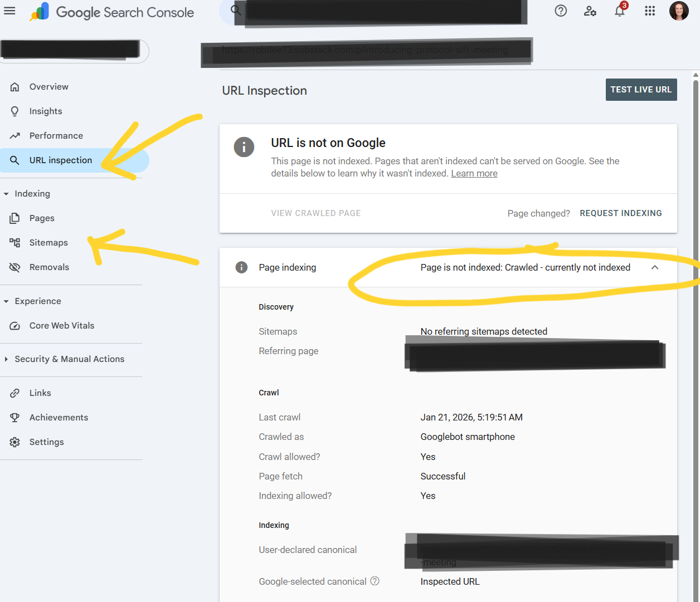Click the 'Successful' page fetch value
The width and height of the screenshot is (700, 602).
click(443, 477)
